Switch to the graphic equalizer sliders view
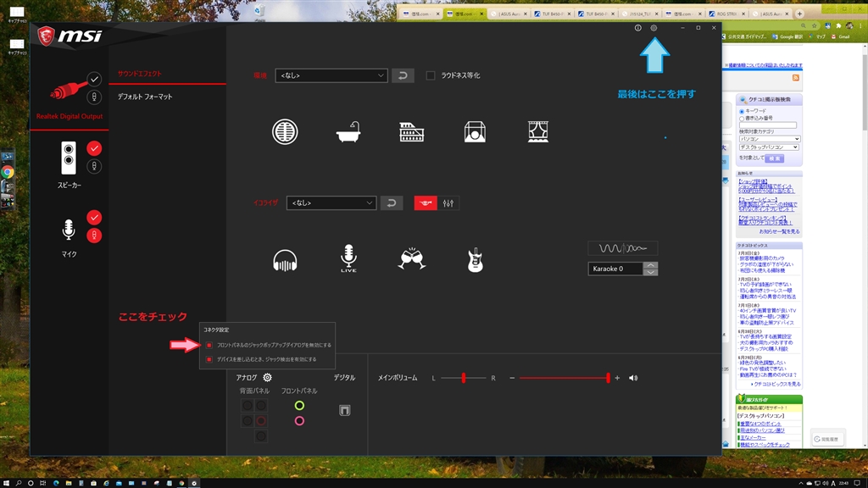The width and height of the screenshot is (868, 488). (448, 203)
